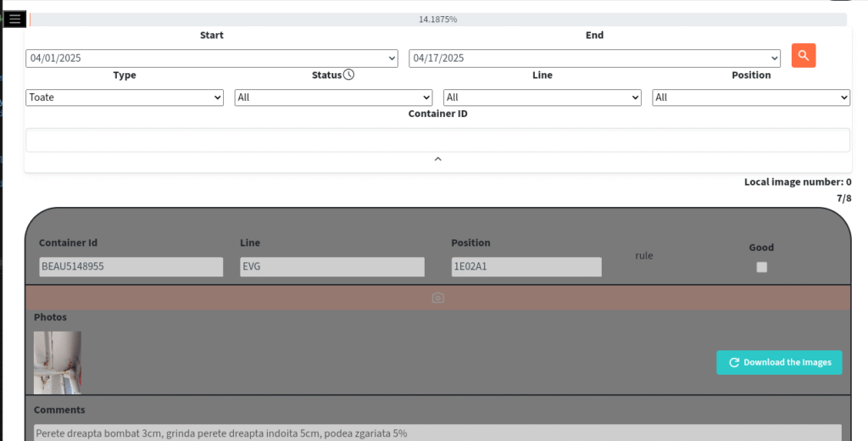Click the Download the Images button
Viewport: 868px width, 441px height.
pos(780,362)
